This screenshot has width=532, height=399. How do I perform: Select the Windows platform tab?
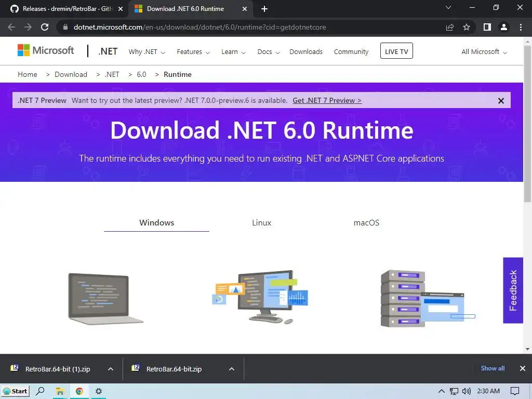coord(156,223)
